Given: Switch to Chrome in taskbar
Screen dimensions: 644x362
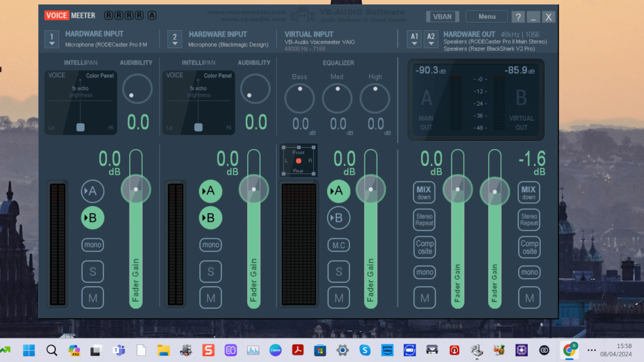Looking at the screenshot, I should pyautogui.click(x=569, y=350).
